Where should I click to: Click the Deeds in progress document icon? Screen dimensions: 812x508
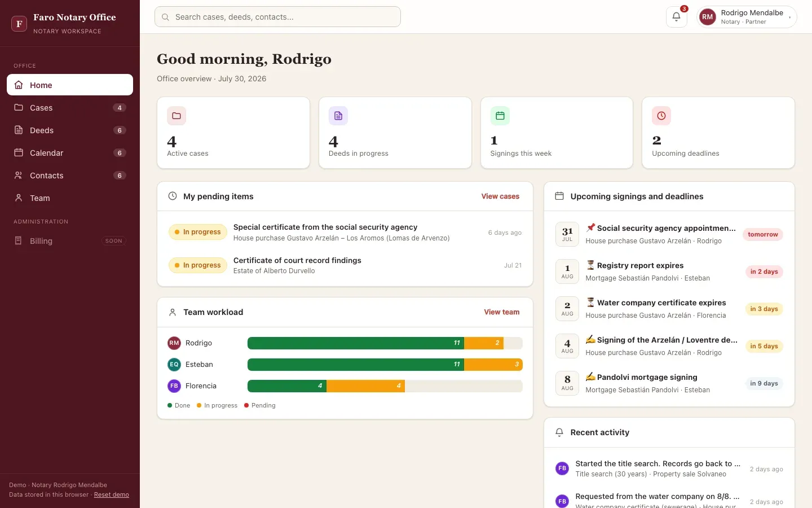pos(338,116)
